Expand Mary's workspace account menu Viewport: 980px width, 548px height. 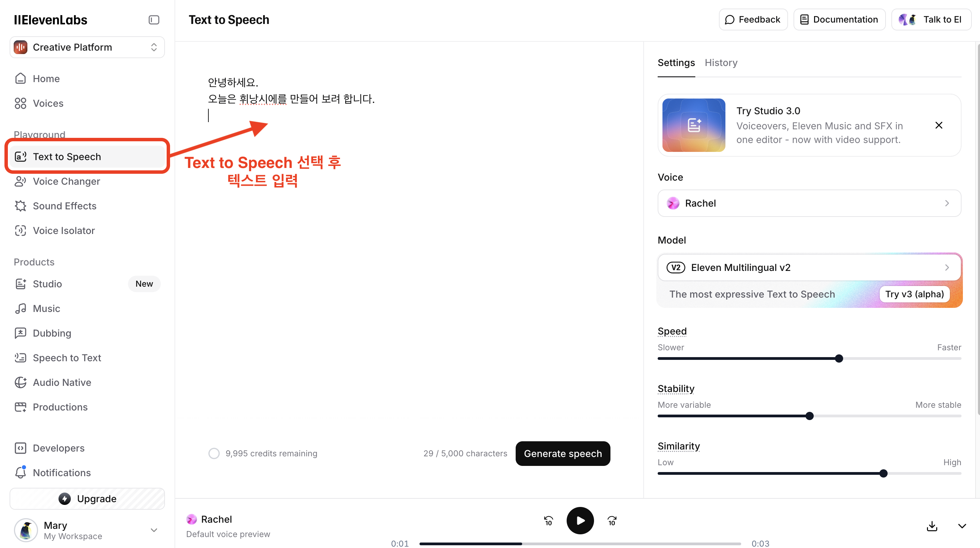pyautogui.click(x=154, y=530)
